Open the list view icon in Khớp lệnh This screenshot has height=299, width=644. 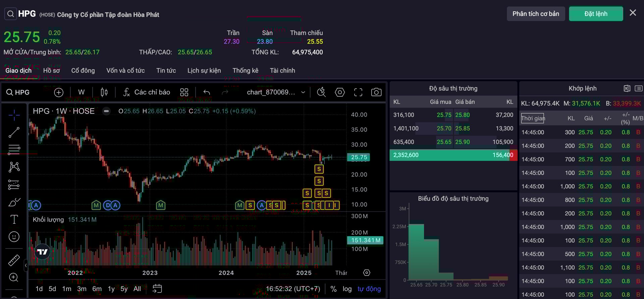[639, 88]
